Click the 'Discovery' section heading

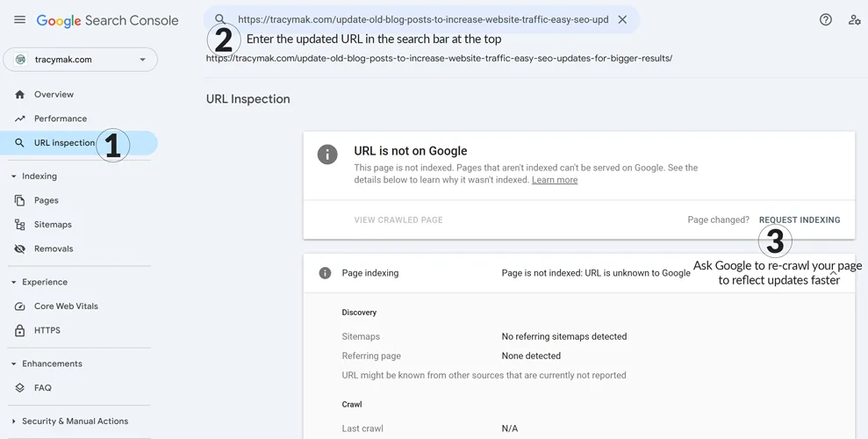pos(359,313)
